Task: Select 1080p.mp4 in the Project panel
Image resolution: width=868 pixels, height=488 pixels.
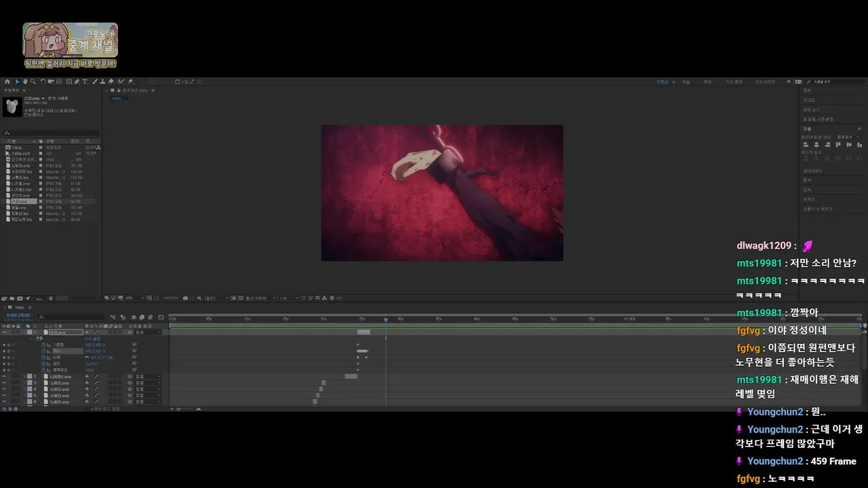Action: pyautogui.click(x=20, y=153)
